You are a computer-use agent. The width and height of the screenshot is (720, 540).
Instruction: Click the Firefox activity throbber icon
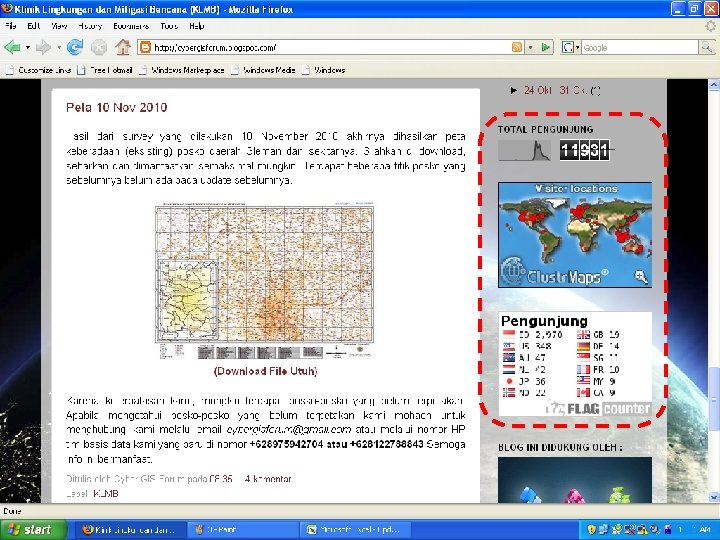711,26
